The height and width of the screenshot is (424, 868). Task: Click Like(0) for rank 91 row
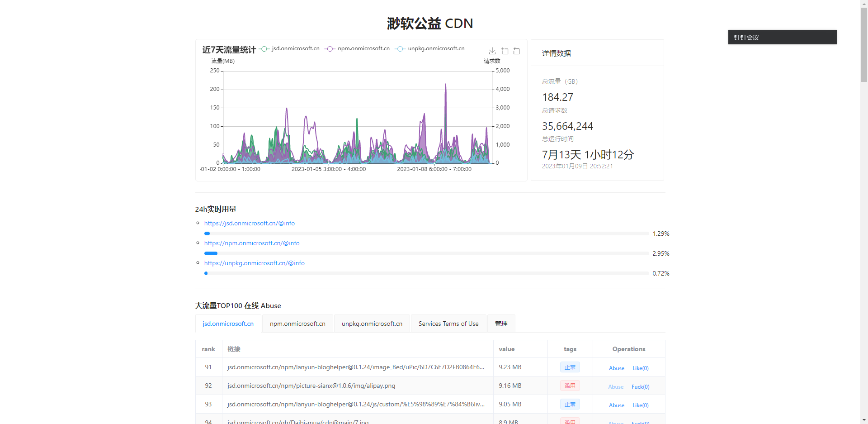641,368
